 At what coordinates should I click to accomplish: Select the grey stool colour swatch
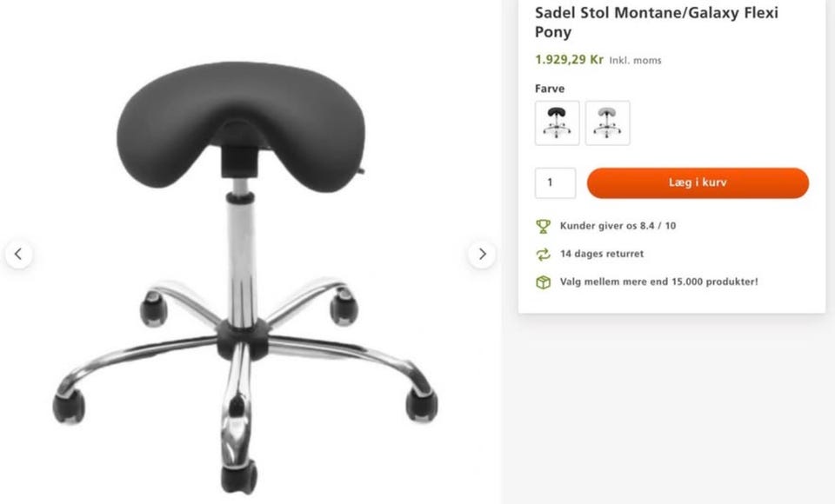608,123
